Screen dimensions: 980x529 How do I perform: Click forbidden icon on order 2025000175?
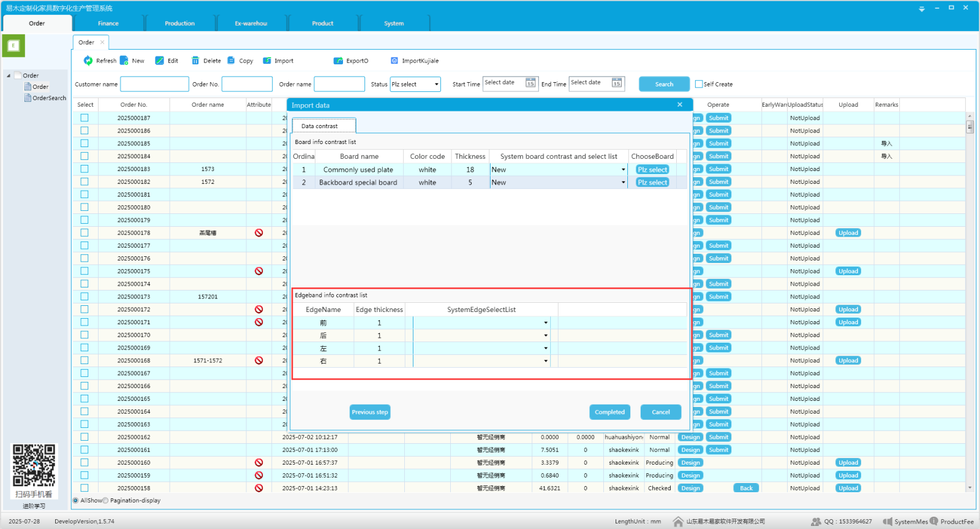[259, 271]
